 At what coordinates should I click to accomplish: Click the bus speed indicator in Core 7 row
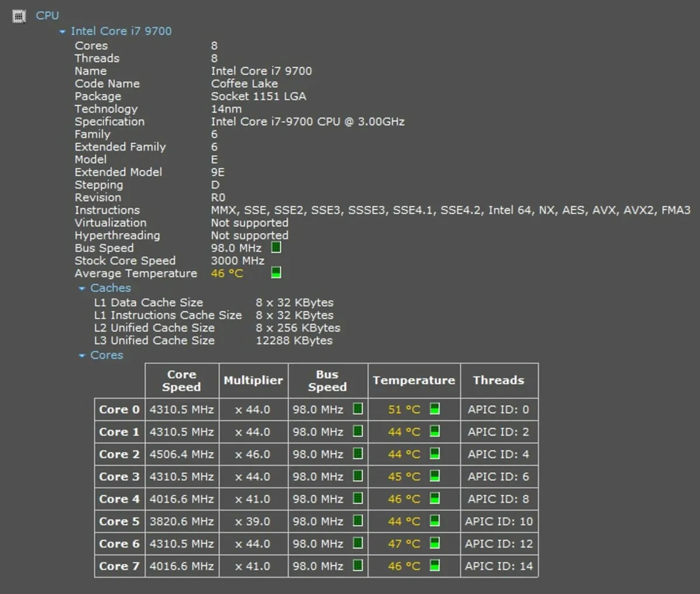358,565
